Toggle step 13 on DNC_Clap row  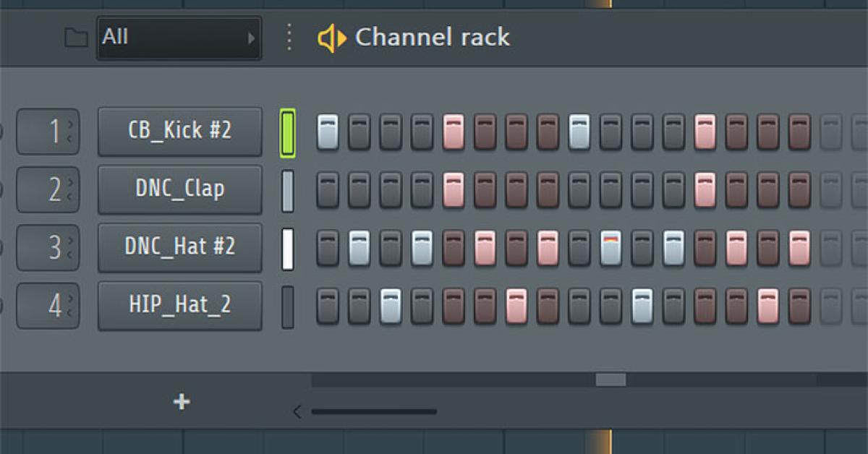point(705,189)
